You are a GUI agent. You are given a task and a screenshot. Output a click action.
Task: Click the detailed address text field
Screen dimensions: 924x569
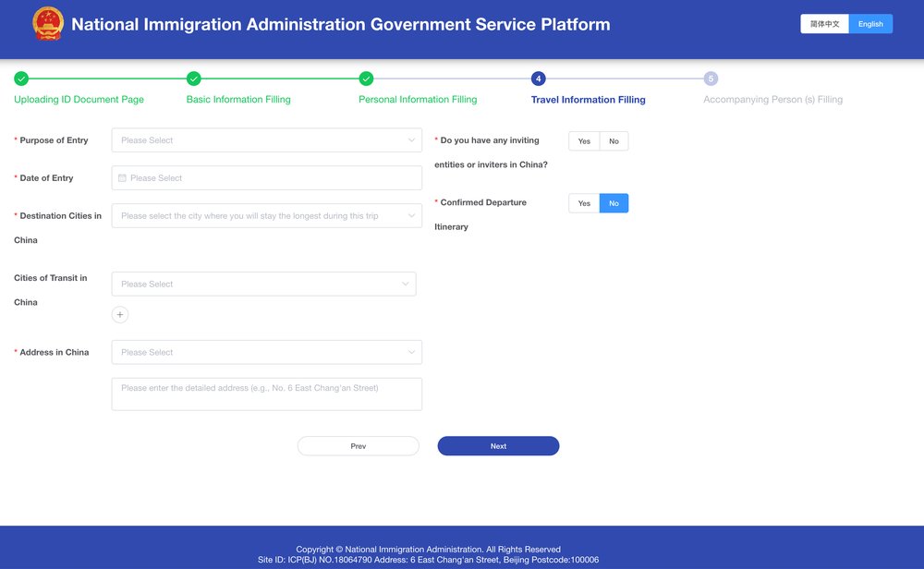tap(266, 394)
